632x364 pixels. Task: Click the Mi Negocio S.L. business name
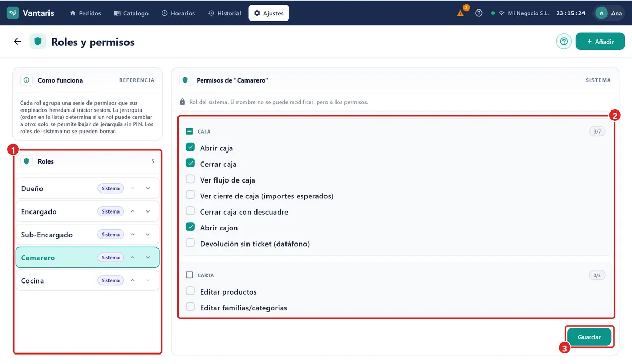(528, 13)
